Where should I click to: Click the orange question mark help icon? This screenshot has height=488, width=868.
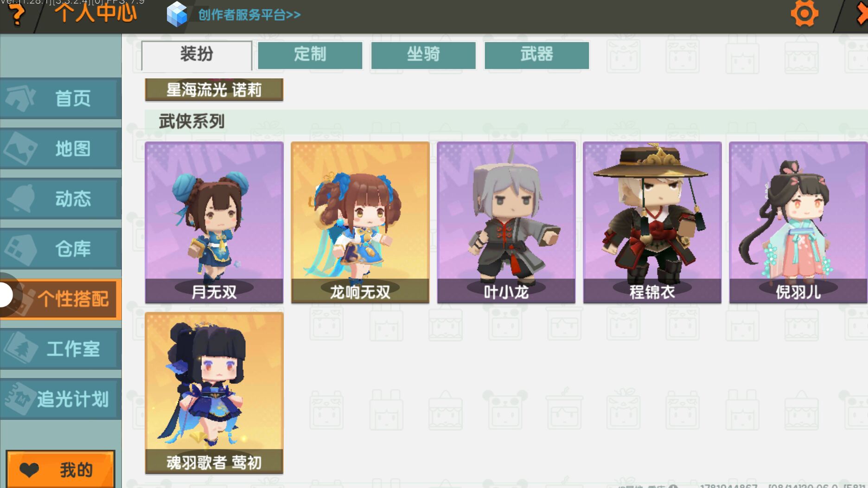(17, 14)
